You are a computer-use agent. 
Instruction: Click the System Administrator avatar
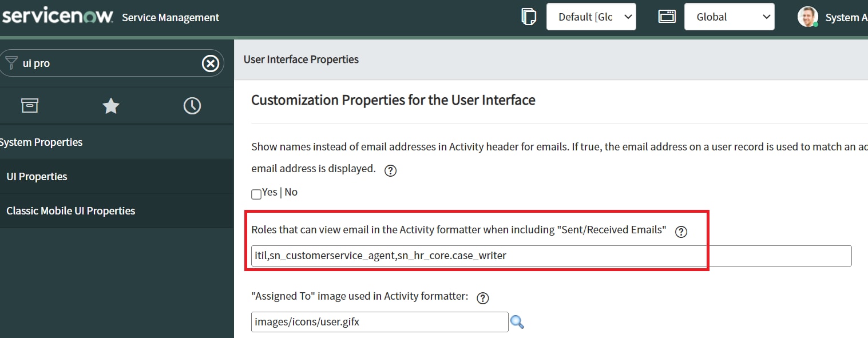[808, 17]
